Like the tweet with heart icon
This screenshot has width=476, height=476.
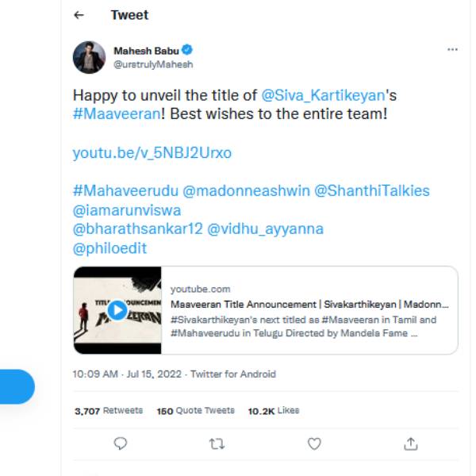coord(314,443)
